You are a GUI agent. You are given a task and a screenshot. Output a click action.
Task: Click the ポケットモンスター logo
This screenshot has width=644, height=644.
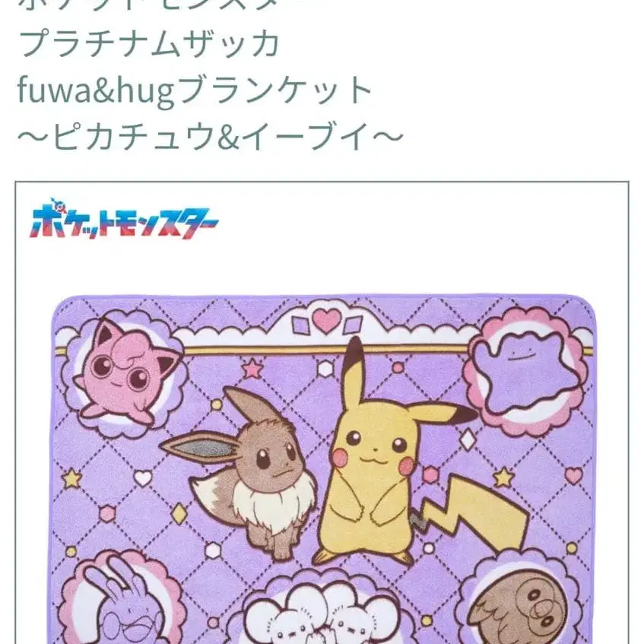[x=124, y=219]
